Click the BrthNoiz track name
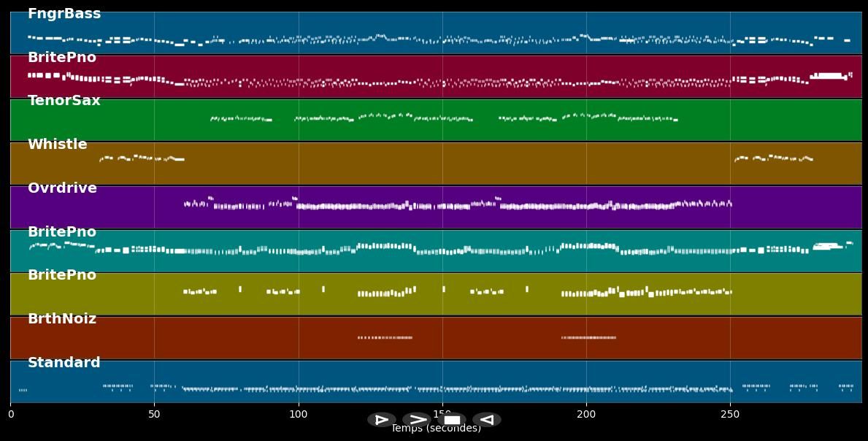Screen dimensions: 868x441 point(62,319)
